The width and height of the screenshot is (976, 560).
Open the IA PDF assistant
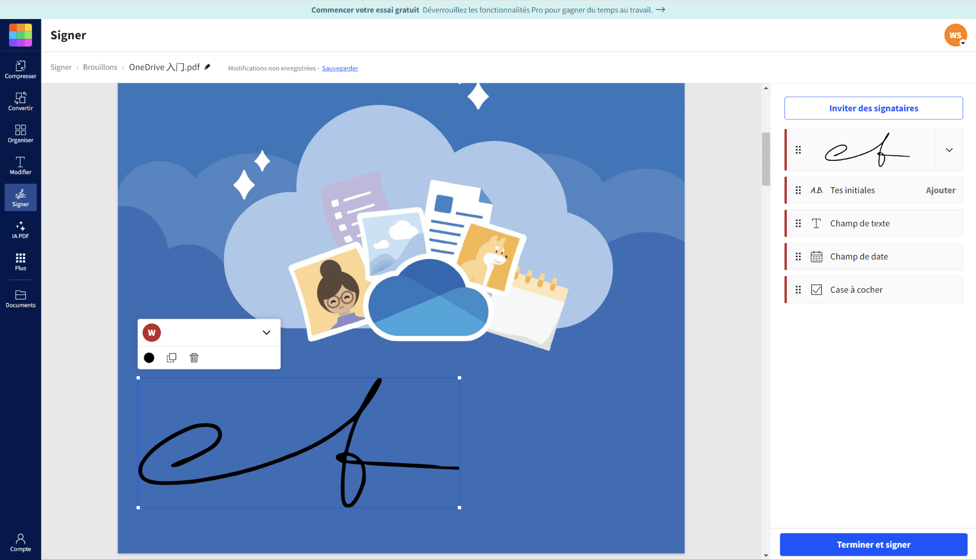[x=20, y=230]
